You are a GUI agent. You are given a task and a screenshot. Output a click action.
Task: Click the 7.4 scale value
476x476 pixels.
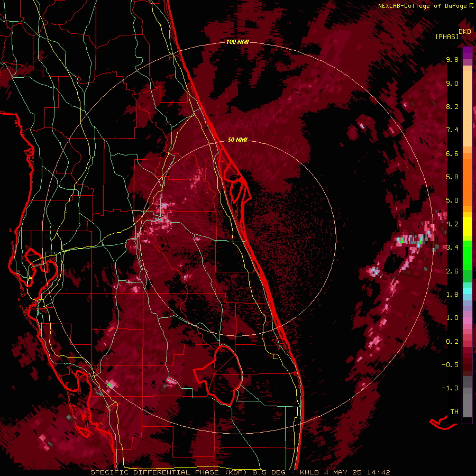(452, 130)
